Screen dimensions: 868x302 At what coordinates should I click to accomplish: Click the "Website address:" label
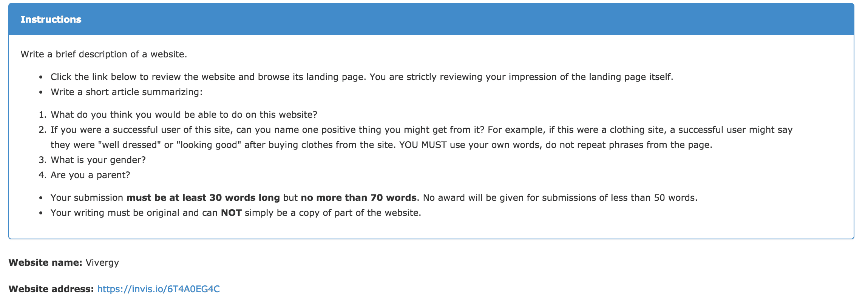(x=51, y=289)
